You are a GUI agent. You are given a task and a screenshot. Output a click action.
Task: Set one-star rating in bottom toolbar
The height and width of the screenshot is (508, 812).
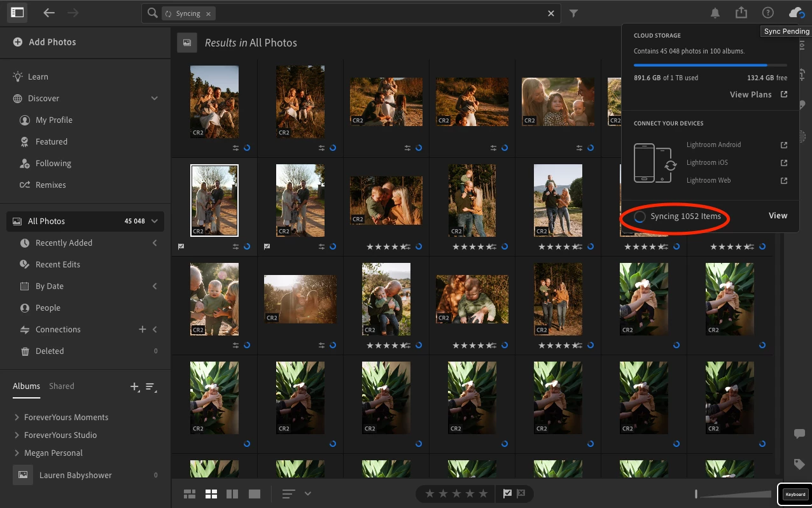point(430,493)
